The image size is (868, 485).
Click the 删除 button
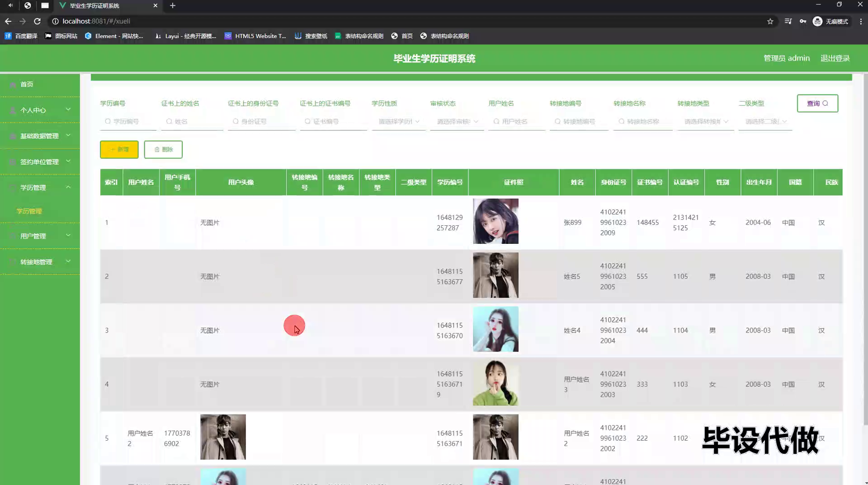click(163, 149)
